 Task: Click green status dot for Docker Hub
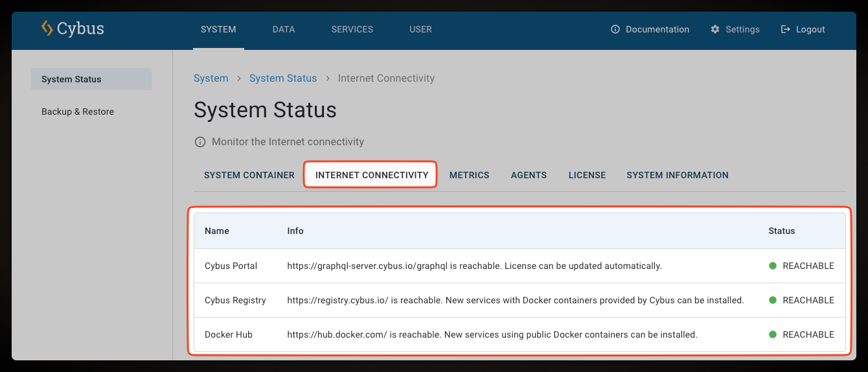(x=773, y=334)
